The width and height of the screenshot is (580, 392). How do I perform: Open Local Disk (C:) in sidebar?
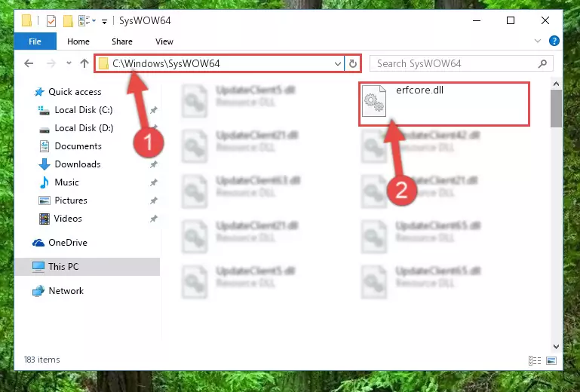tap(84, 110)
